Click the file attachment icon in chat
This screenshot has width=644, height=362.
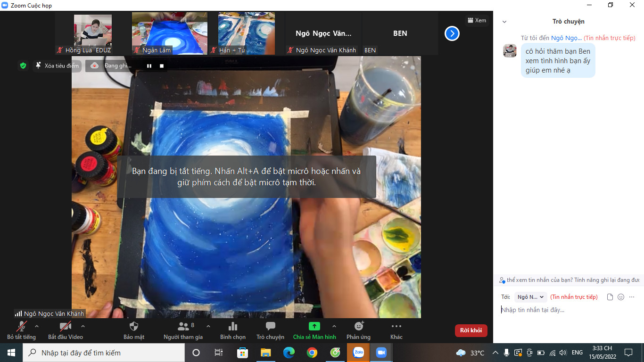coord(610,297)
